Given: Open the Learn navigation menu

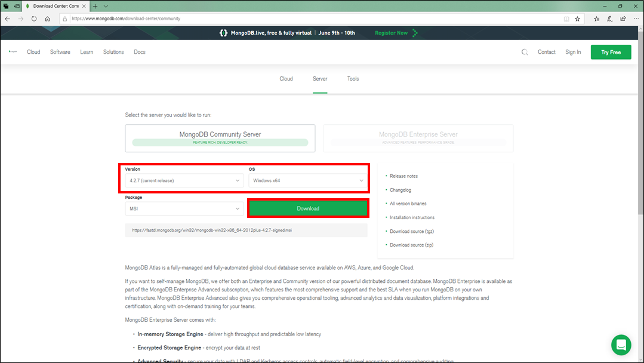Looking at the screenshot, I should 87,52.
